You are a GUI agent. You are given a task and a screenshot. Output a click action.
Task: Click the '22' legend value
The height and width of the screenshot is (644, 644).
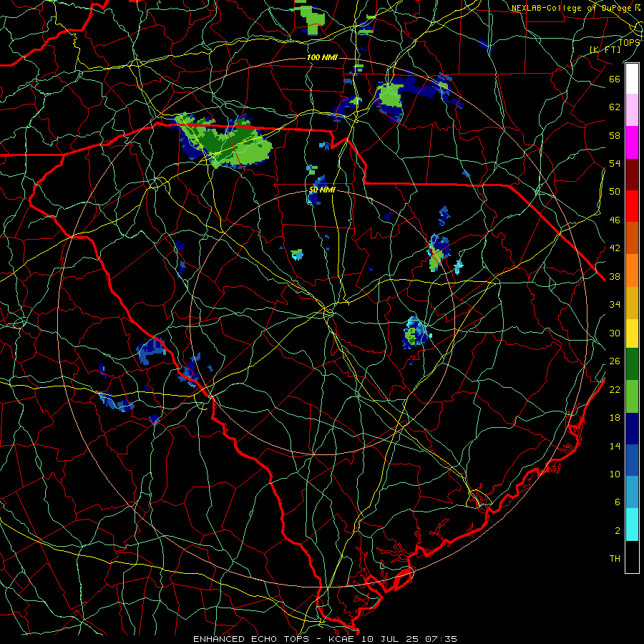(x=615, y=389)
